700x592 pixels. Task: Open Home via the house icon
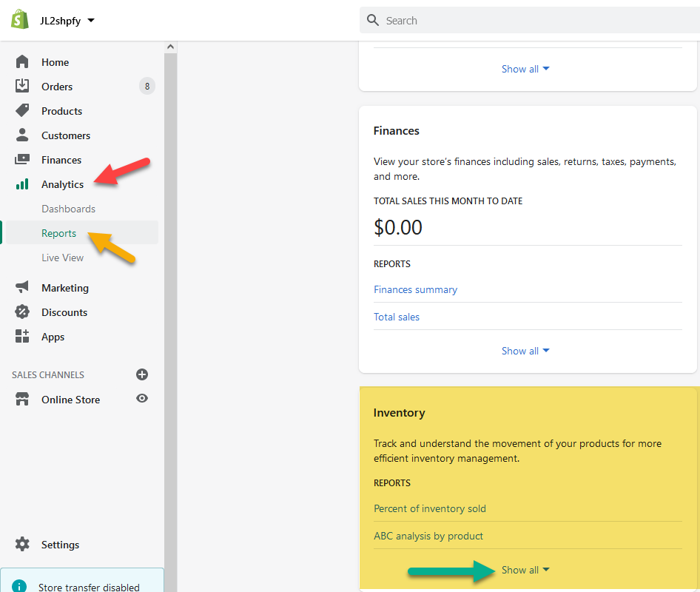click(22, 61)
